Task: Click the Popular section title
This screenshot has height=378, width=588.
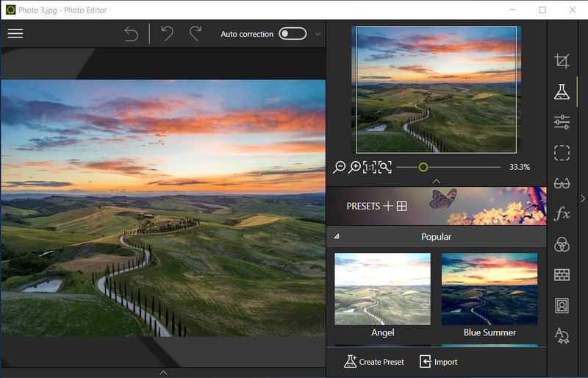Action: (436, 237)
